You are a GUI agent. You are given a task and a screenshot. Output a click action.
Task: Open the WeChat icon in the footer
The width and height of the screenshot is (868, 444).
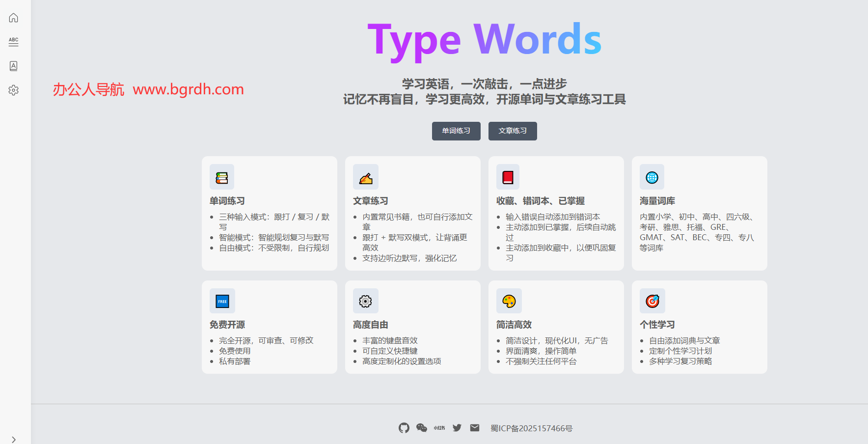421,428
